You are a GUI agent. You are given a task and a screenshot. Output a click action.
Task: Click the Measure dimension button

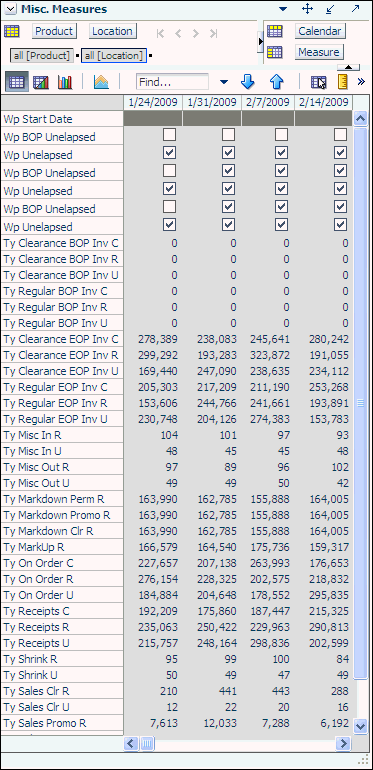(x=319, y=52)
